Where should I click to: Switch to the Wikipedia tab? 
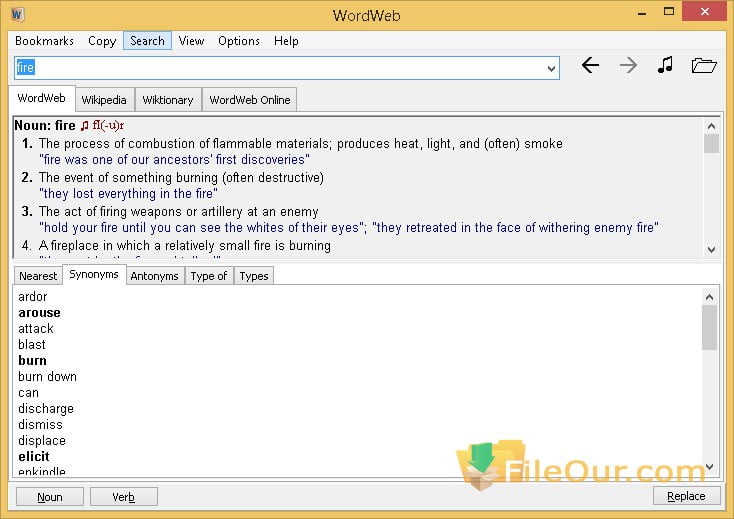[x=104, y=100]
